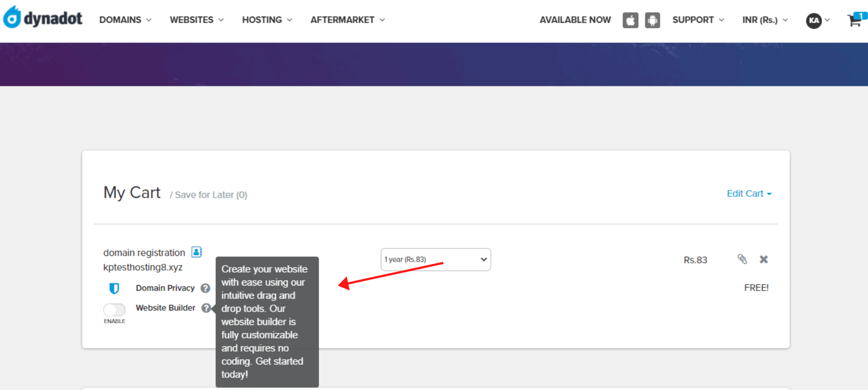Click the Domain Privacy help question mark
The width and height of the screenshot is (868, 390).
tap(205, 288)
